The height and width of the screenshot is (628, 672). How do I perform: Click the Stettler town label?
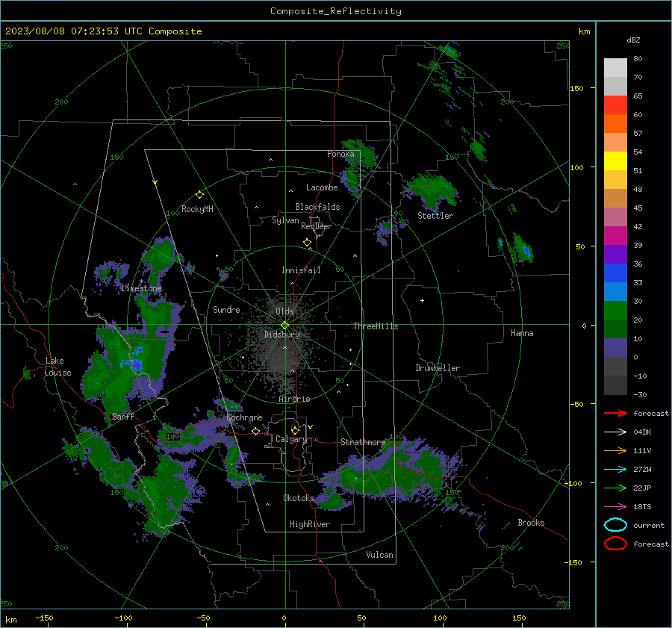[x=435, y=216]
